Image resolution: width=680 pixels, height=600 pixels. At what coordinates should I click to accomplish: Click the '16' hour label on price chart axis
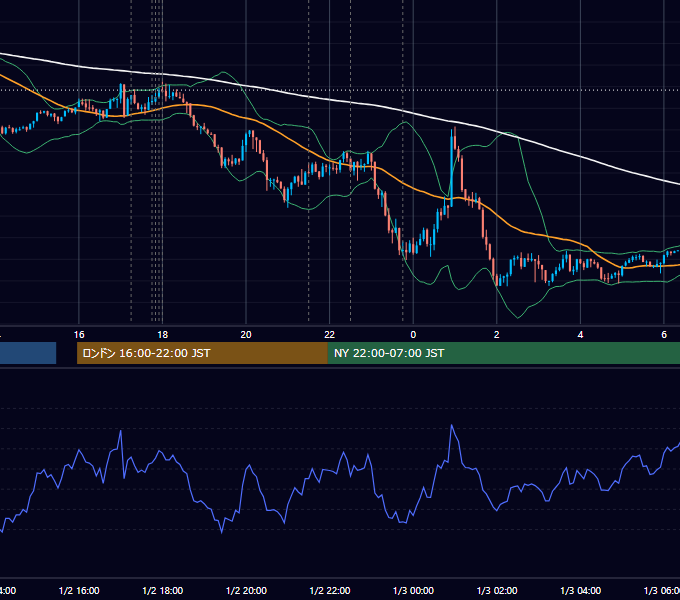79,335
